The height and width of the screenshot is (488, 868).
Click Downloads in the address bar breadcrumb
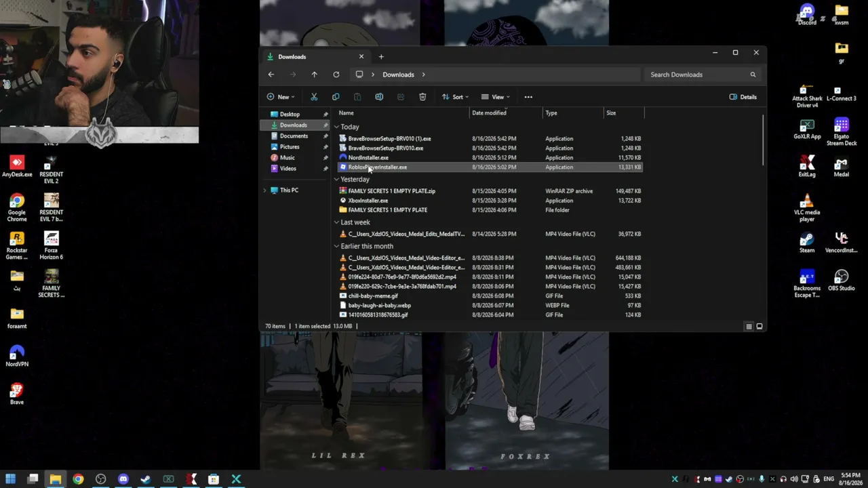point(398,75)
